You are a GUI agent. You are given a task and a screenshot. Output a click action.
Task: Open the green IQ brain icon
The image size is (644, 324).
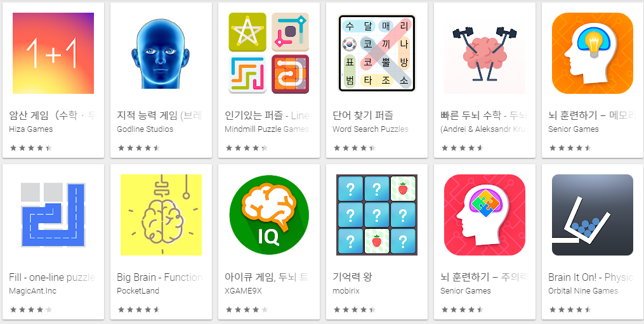click(269, 215)
